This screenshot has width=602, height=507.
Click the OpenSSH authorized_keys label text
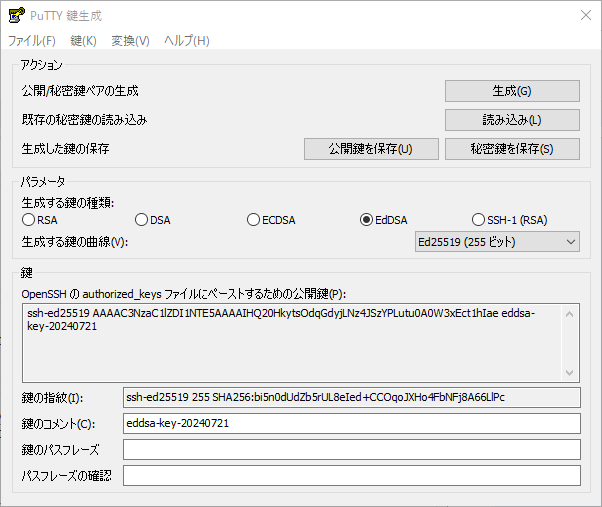point(184,294)
